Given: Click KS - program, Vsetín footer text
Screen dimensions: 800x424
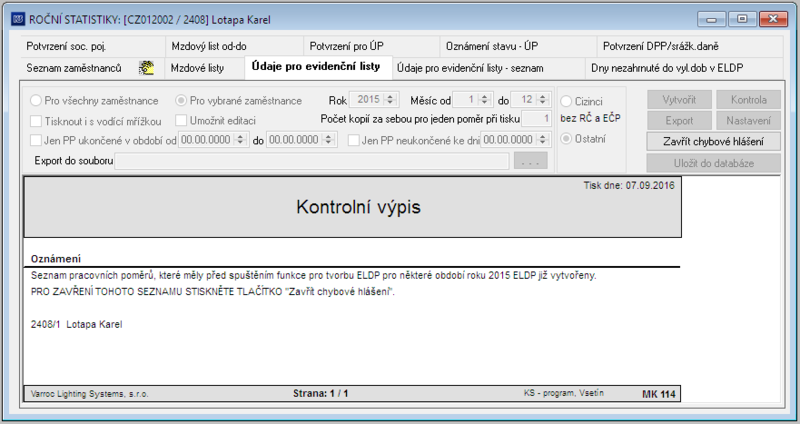Looking at the screenshot, I should pyautogui.click(x=563, y=393).
